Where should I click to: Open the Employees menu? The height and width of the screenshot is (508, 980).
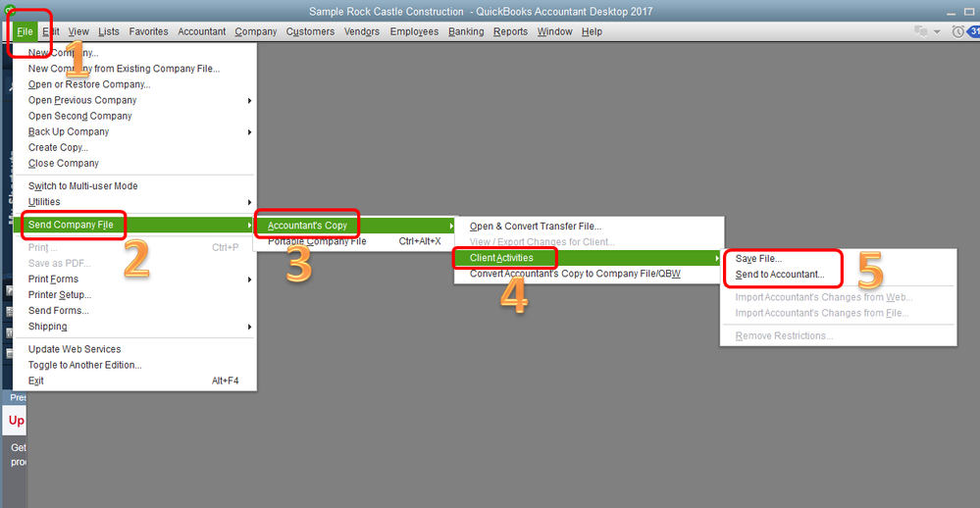414,31
